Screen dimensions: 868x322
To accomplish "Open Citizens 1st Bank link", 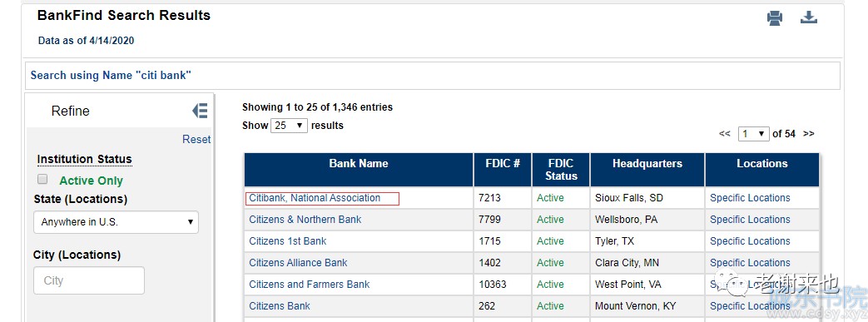I will click(x=288, y=241).
